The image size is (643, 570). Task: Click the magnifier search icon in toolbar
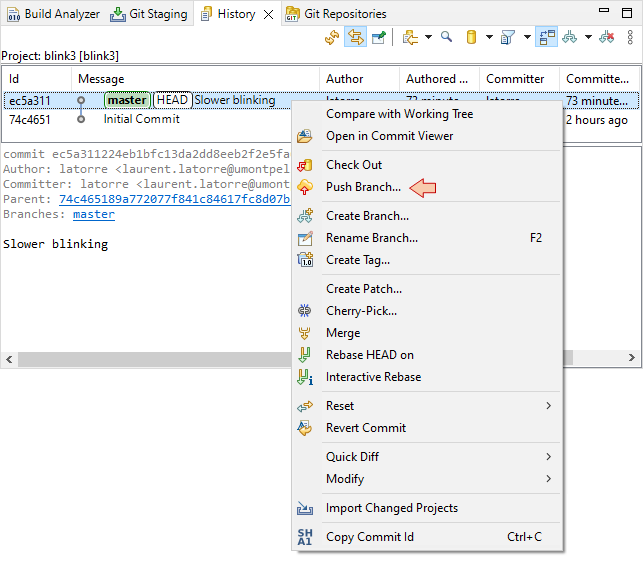pyautogui.click(x=446, y=38)
